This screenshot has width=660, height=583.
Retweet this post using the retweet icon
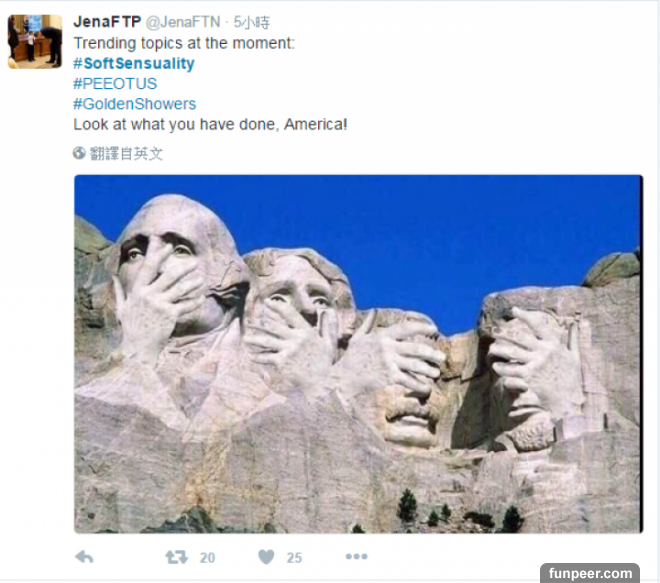point(176,557)
